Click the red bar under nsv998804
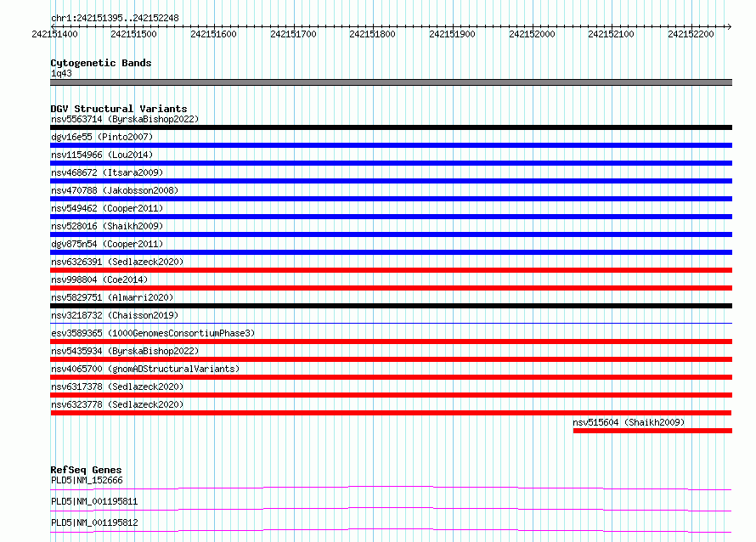Screen dimensions: 756x542 [391, 288]
